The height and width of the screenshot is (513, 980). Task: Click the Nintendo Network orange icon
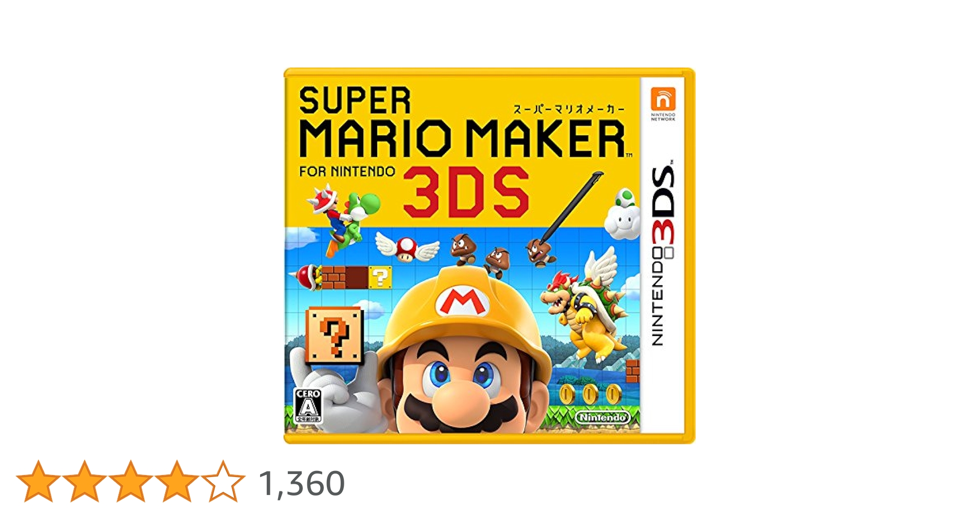pyautogui.click(x=663, y=98)
